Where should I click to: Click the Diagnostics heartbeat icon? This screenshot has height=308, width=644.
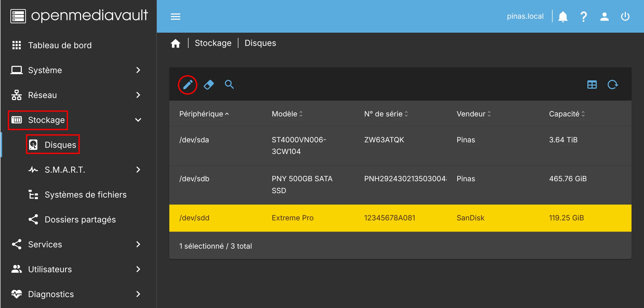pyautogui.click(x=17, y=294)
